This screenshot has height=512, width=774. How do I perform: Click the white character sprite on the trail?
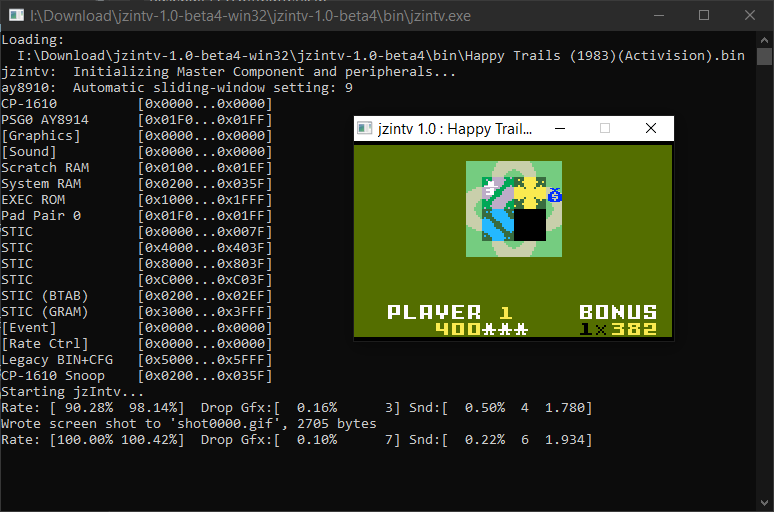[x=489, y=189]
